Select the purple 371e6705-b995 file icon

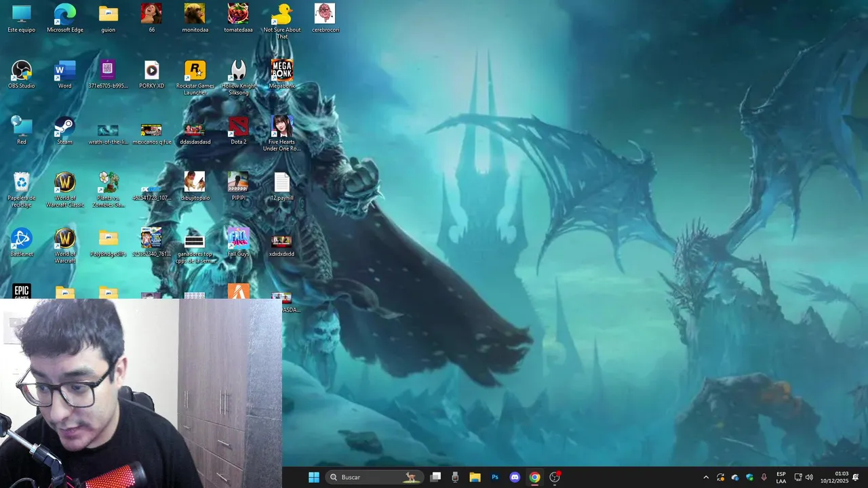pos(108,75)
